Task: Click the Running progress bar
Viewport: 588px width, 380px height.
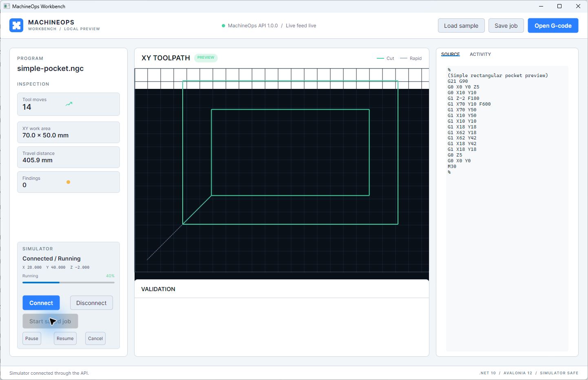Action: (69, 283)
